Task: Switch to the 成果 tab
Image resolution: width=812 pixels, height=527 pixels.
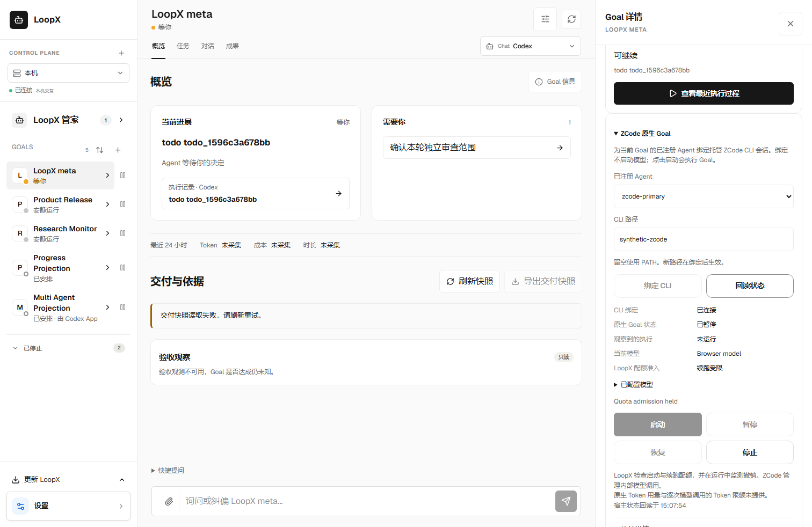Action: tap(233, 46)
